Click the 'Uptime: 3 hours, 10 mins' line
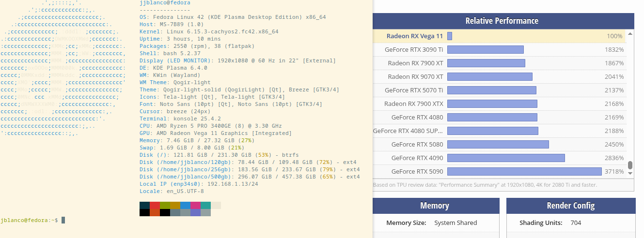 [x=180, y=39]
